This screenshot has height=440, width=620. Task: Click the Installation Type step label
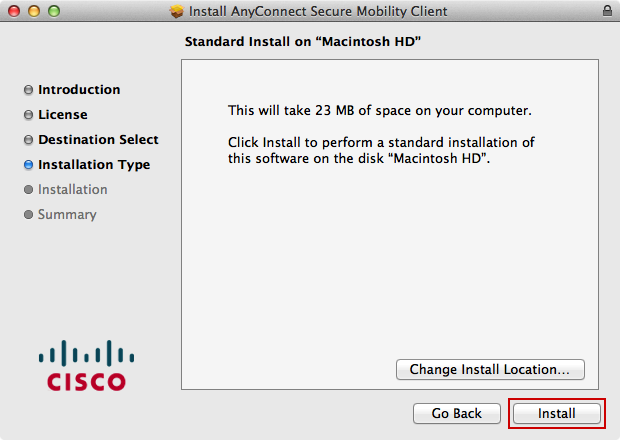pos(94,165)
